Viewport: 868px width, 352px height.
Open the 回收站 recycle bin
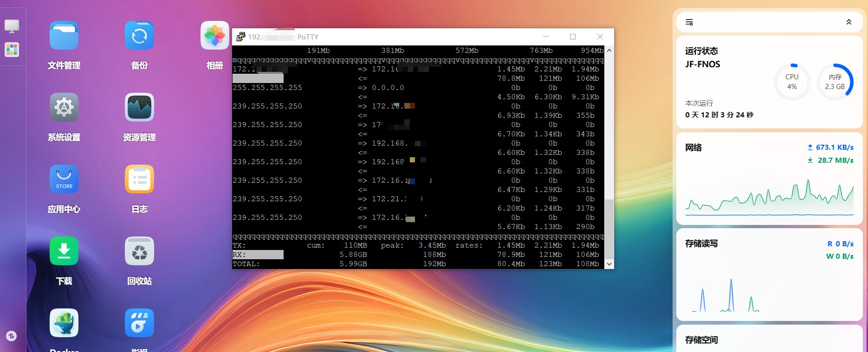click(139, 251)
